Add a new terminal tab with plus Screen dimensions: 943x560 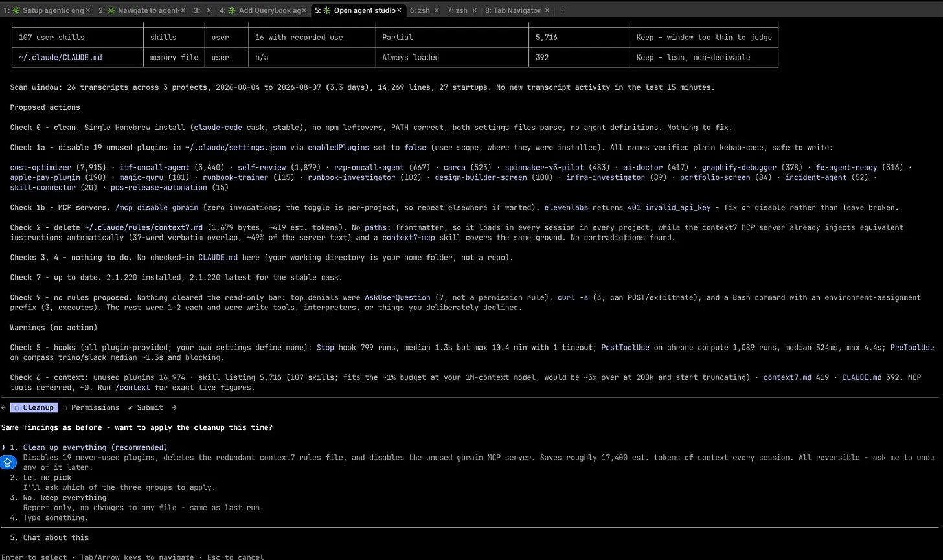coord(563,10)
